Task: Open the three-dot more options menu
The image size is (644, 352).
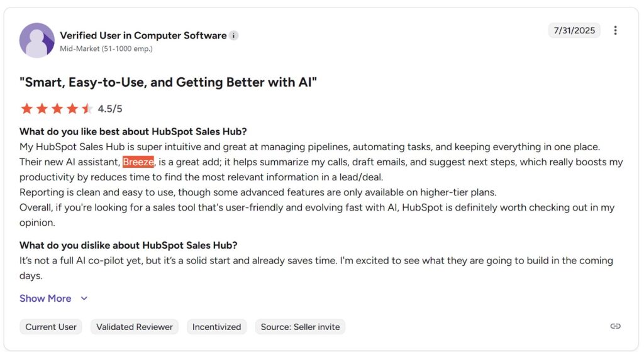Action: pos(615,30)
